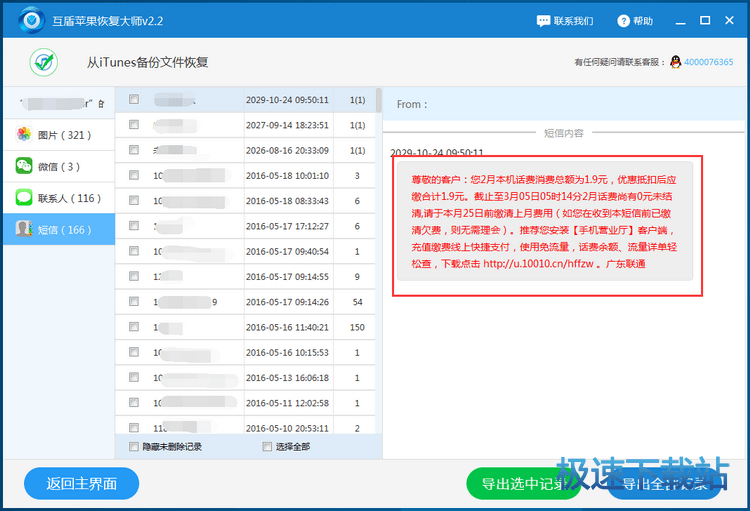Check the row dated 2016-05-16 10:15:53
This screenshot has width=750, height=511.
point(134,352)
